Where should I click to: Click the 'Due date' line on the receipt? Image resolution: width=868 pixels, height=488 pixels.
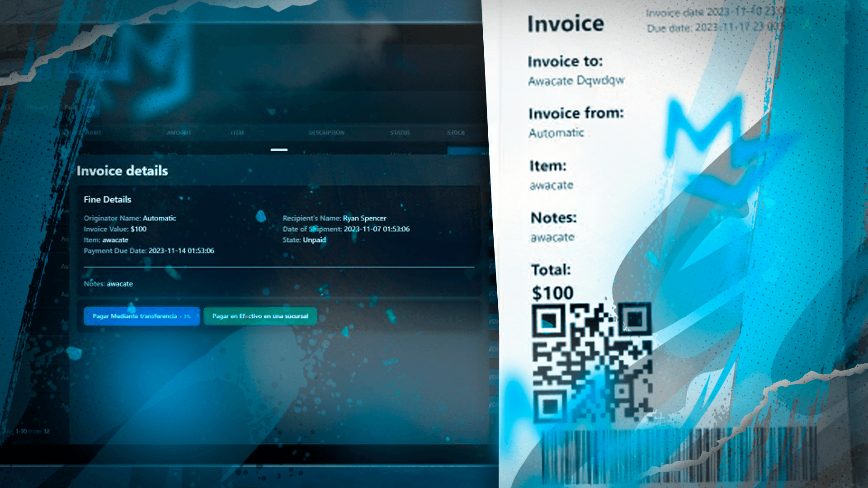[719, 28]
